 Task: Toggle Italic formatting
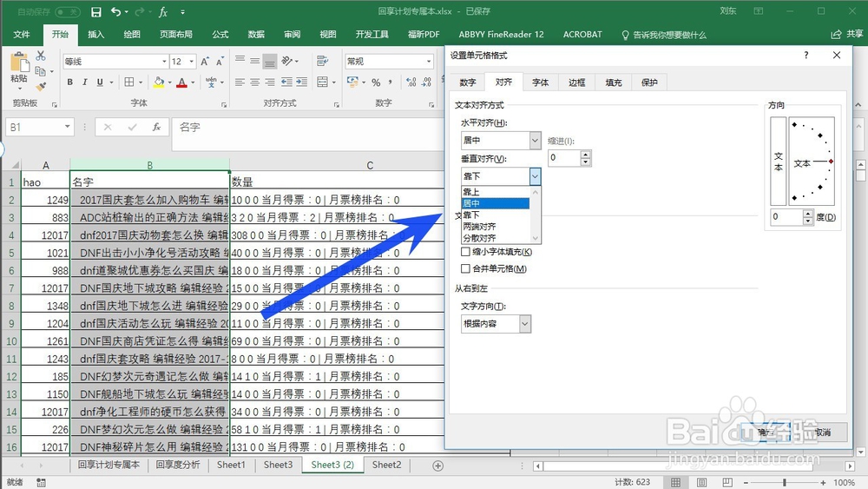point(85,82)
